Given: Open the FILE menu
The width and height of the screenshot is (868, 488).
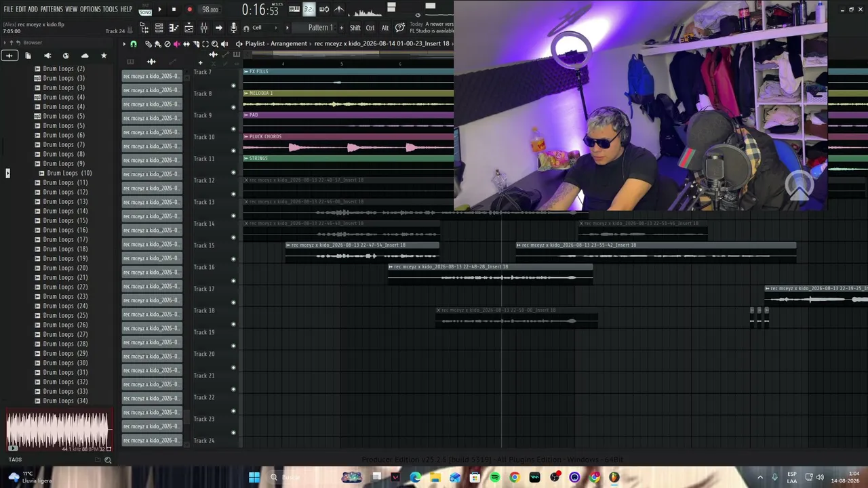Looking at the screenshot, I should click(x=8, y=9).
